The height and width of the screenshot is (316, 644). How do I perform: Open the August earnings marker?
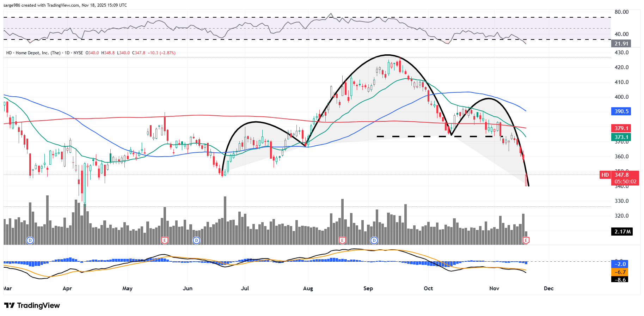[342, 240]
